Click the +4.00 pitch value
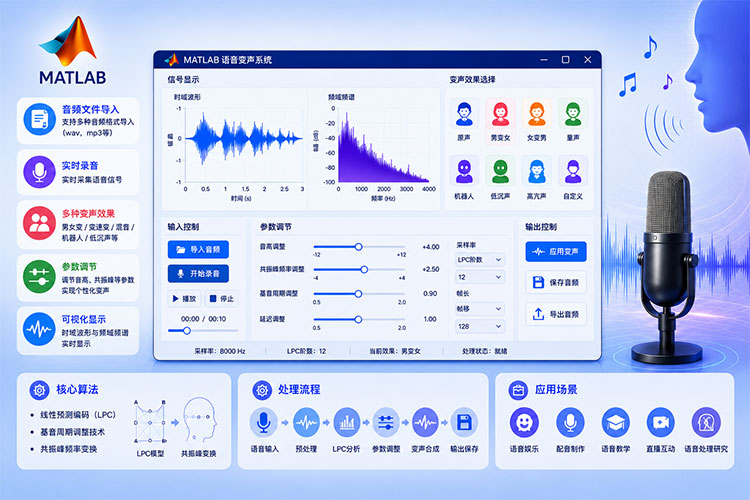This screenshot has width=750, height=500. coord(430,247)
